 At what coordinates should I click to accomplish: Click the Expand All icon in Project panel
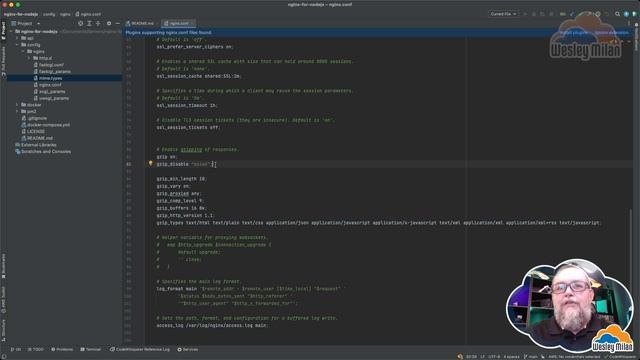click(x=89, y=24)
